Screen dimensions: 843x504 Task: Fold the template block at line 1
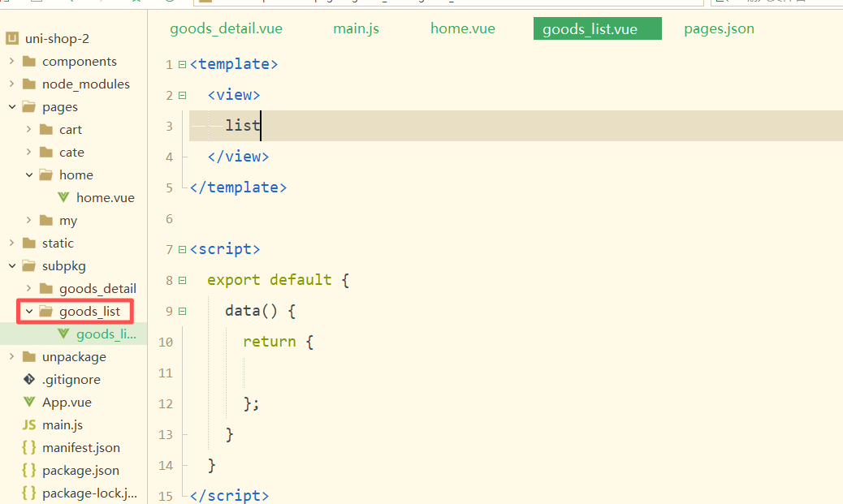pyautogui.click(x=182, y=64)
